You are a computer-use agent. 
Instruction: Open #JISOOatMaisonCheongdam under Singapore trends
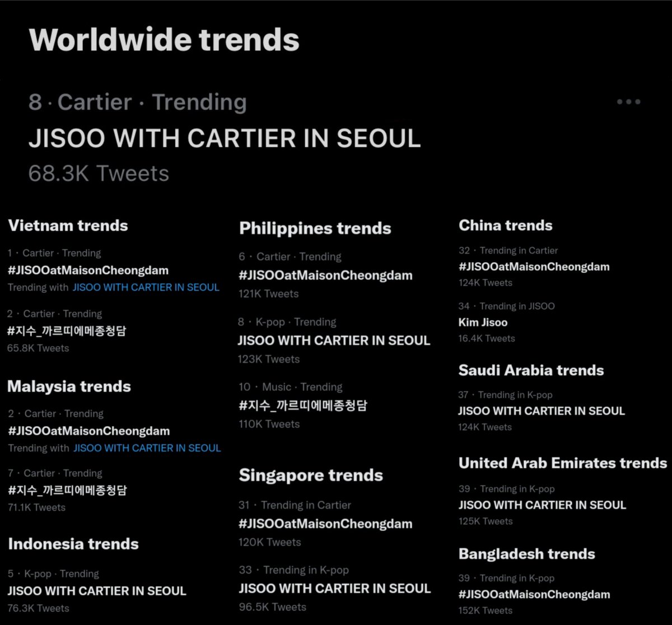point(325,524)
